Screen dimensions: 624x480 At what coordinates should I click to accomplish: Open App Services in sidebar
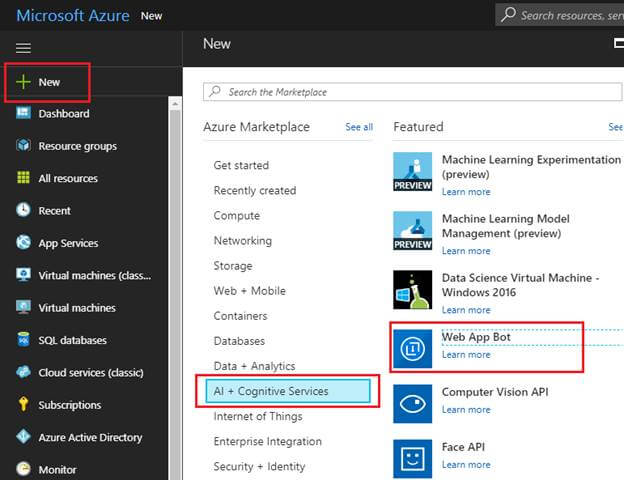(x=68, y=243)
